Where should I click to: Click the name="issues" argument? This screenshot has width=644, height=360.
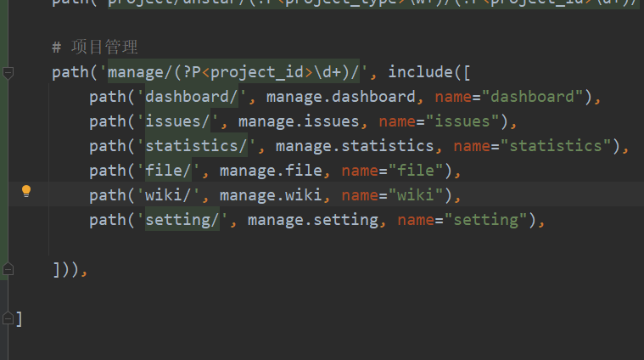pyautogui.click(x=440, y=121)
